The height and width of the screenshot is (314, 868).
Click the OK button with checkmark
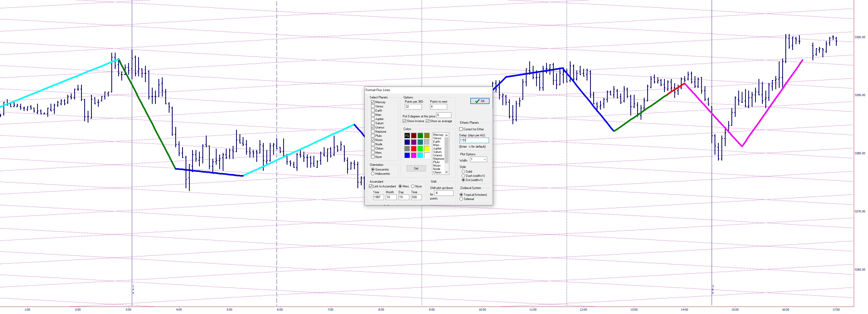click(x=480, y=101)
